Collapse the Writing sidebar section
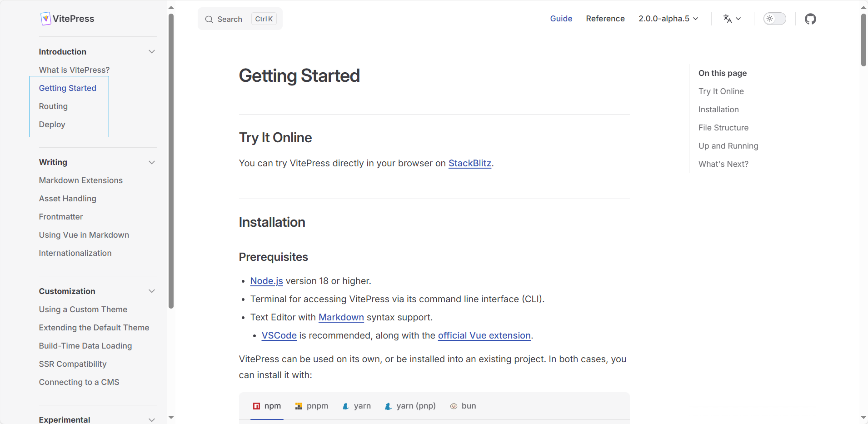 pyautogui.click(x=152, y=162)
